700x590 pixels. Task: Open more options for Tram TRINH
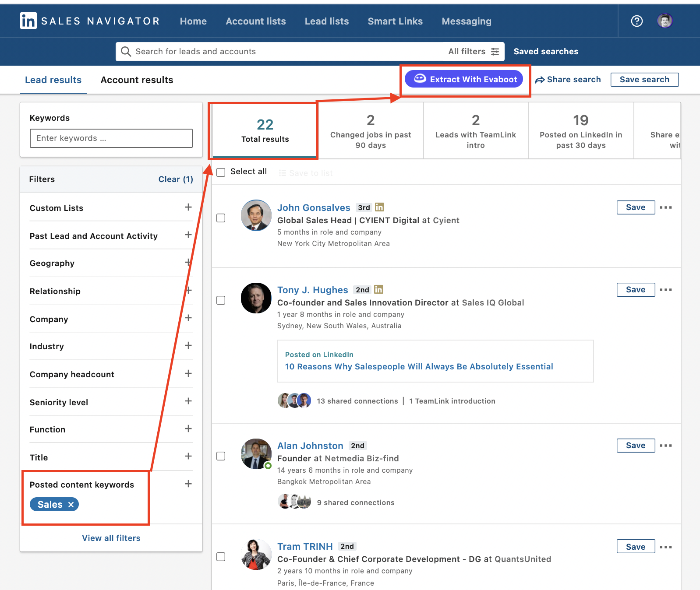pyautogui.click(x=666, y=547)
